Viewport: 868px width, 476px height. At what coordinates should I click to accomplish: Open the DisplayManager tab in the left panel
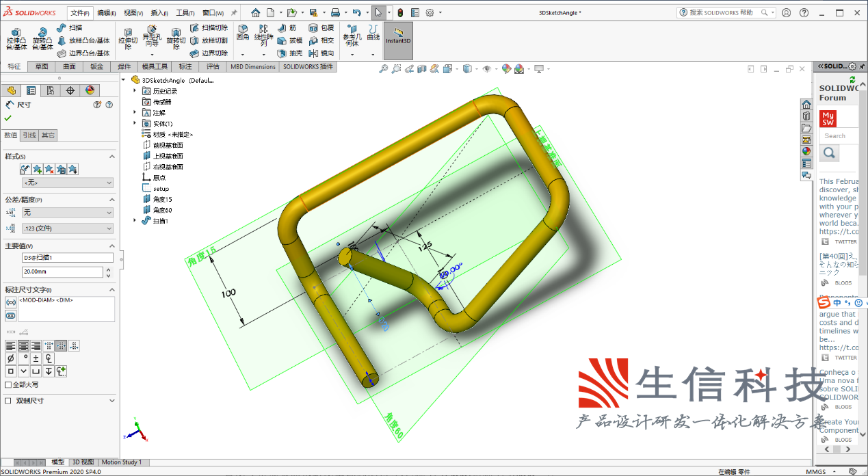(90, 90)
